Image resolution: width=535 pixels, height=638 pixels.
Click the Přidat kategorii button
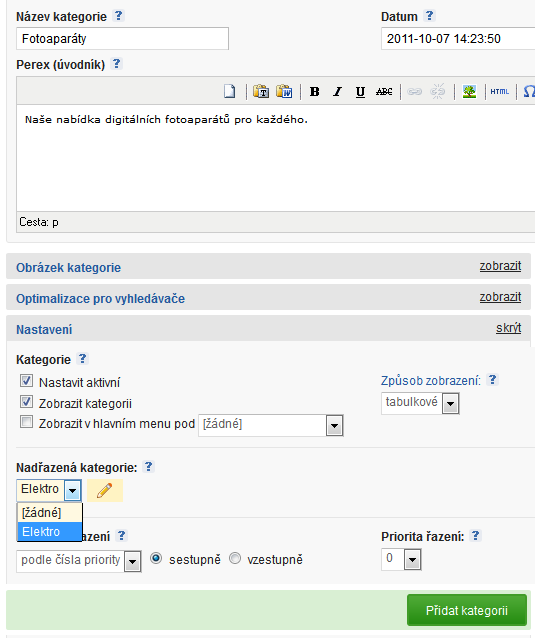[x=467, y=610]
